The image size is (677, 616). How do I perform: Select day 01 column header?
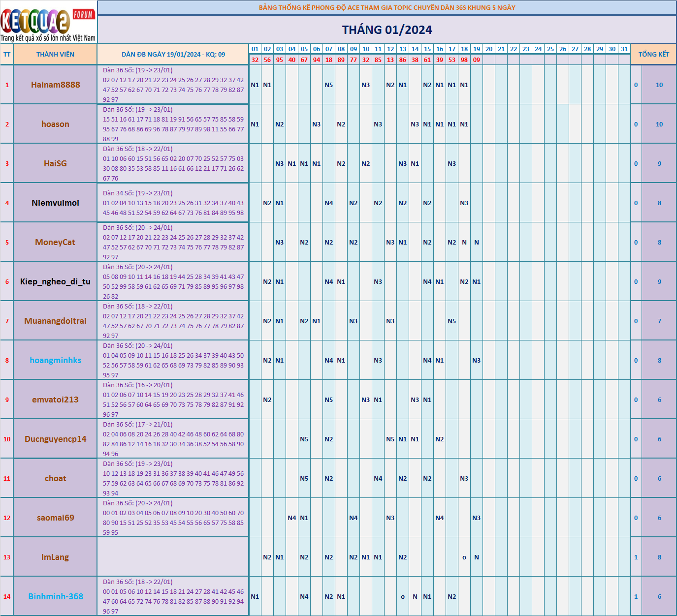[255, 49]
